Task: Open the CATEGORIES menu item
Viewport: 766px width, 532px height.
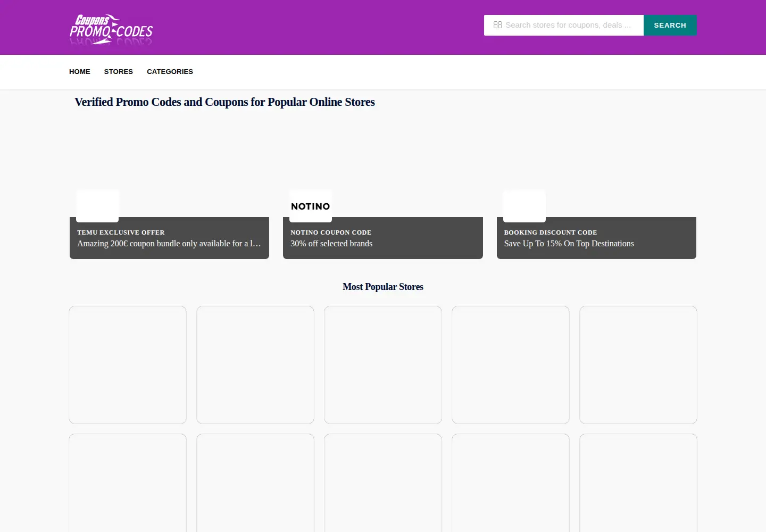Action: 170,71
